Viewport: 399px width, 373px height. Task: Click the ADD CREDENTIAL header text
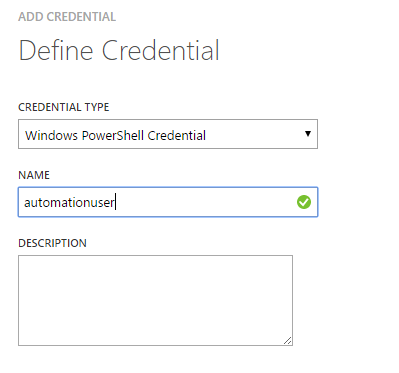67,17
